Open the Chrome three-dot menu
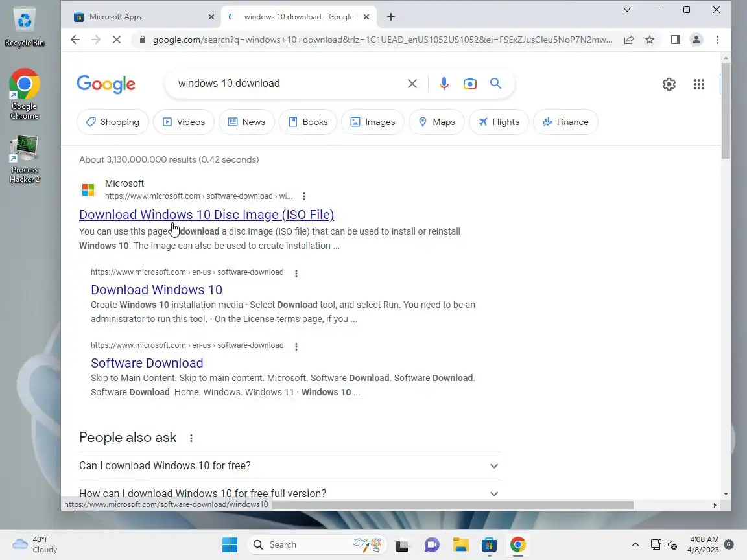Image resolution: width=747 pixels, height=560 pixels. [717, 40]
